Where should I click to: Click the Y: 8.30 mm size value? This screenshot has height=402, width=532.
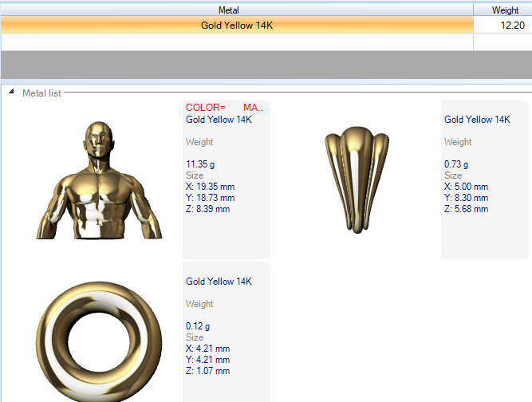(466, 198)
